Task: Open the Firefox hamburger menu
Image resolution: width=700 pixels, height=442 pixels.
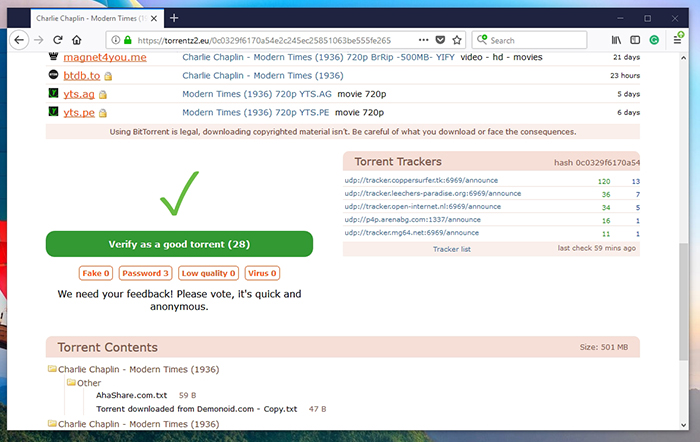Action: point(677,40)
